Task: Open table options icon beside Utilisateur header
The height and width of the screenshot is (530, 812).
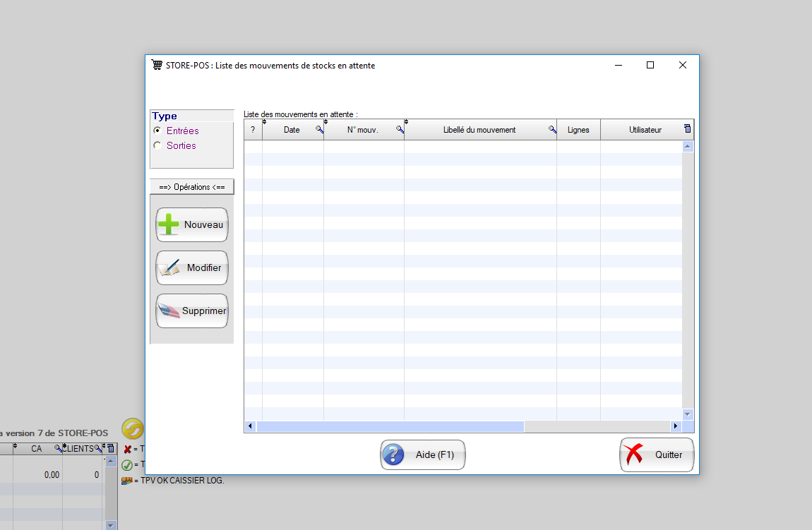Action: (687, 129)
